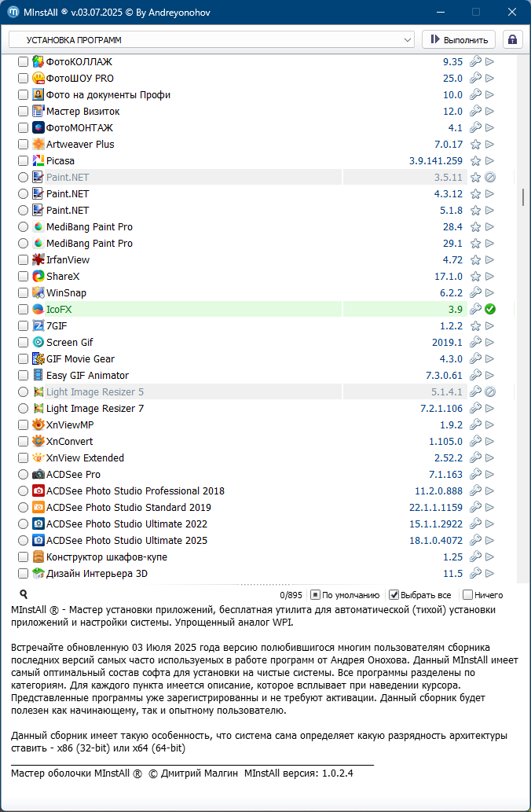The image size is (531, 812).
Task: Click the star icon for 7GIF
Action: click(475, 325)
